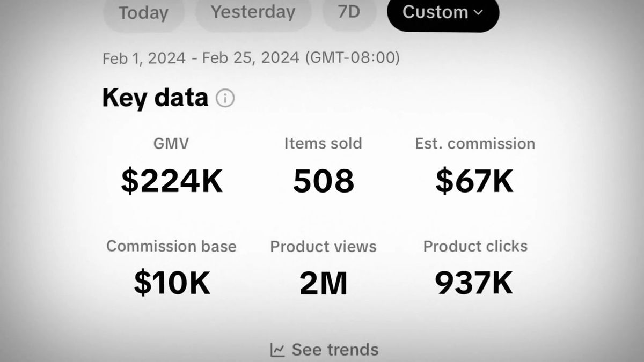The image size is (644, 362).
Task: Click the Commission base $10K metric
Action: (172, 284)
